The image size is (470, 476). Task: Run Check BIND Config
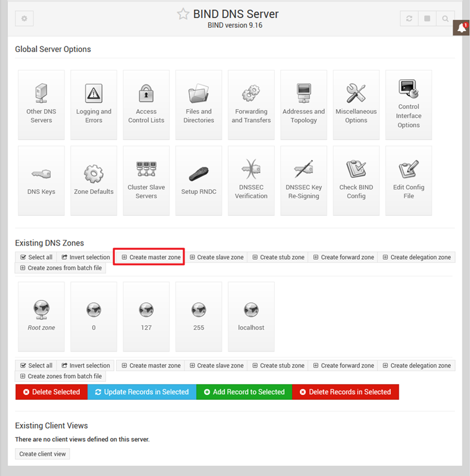(x=356, y=180)
